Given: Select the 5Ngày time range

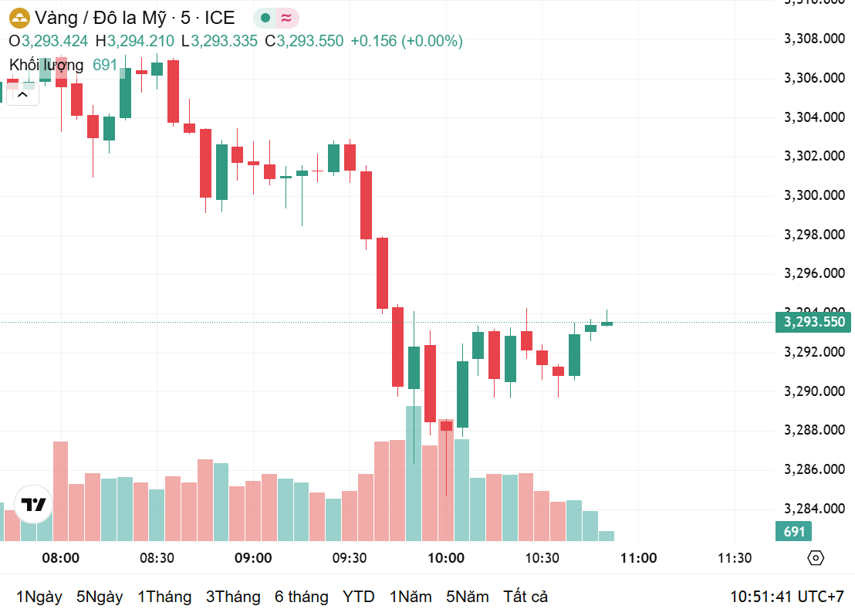Looking at the screenshot, I should 100,597.
